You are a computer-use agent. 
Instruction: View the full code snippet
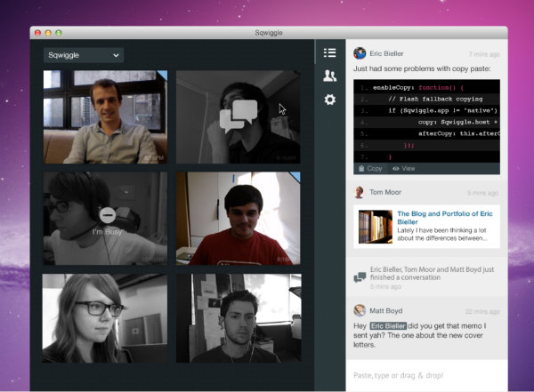(x=403, y=168)
